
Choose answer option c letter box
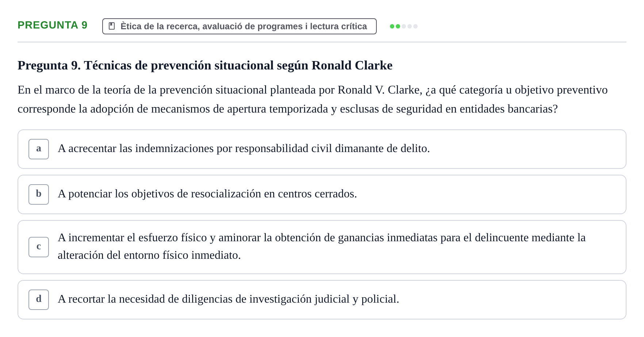point(39,247)
